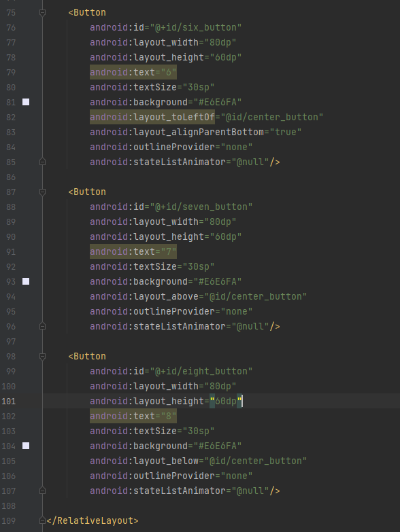This screenshot has height=532, width=400.
Task: Click line number 108 in the gutter
Action: pyautogui.click(x=8, y=506)
